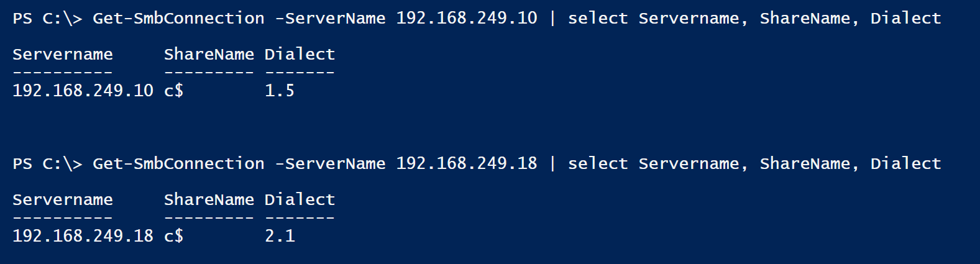Click the c$ share beside 192.168.249.18
The height and width of the screenshot is (264, 980).
tap(173, 236)
